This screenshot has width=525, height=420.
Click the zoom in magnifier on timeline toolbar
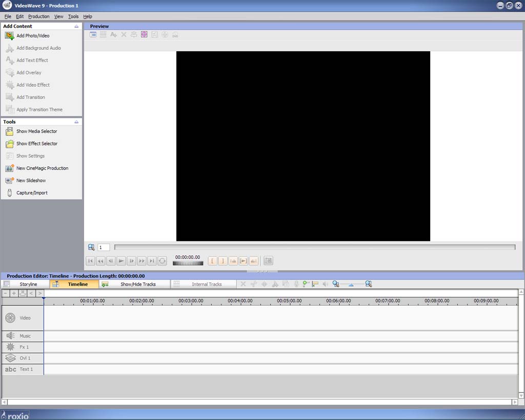tap(368, 284)
